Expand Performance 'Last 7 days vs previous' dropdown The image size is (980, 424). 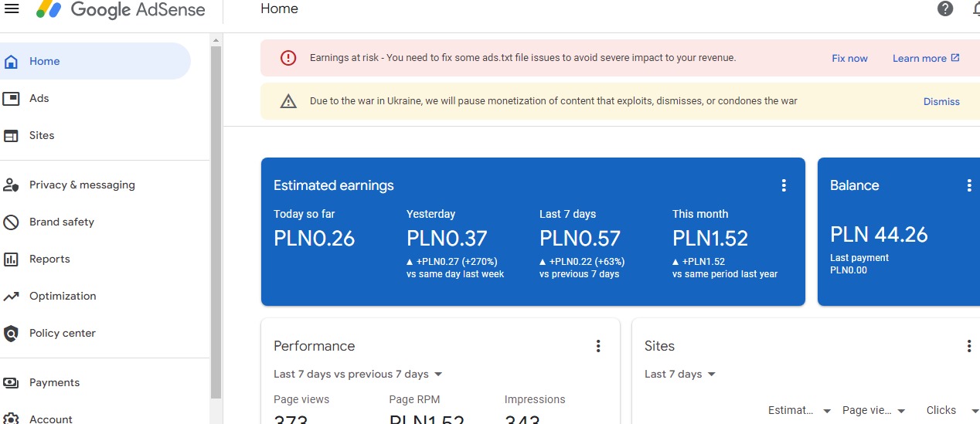(358, 374)
